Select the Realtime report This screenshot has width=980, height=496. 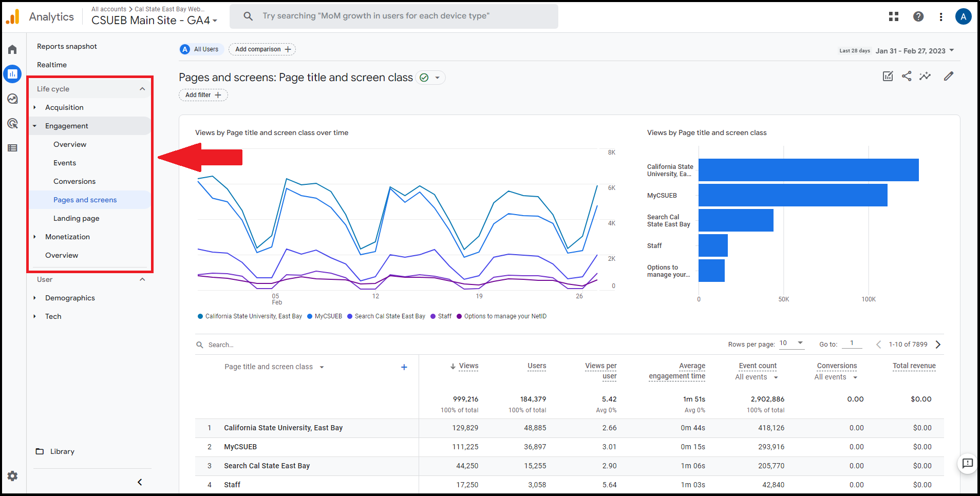click(52, 65)
